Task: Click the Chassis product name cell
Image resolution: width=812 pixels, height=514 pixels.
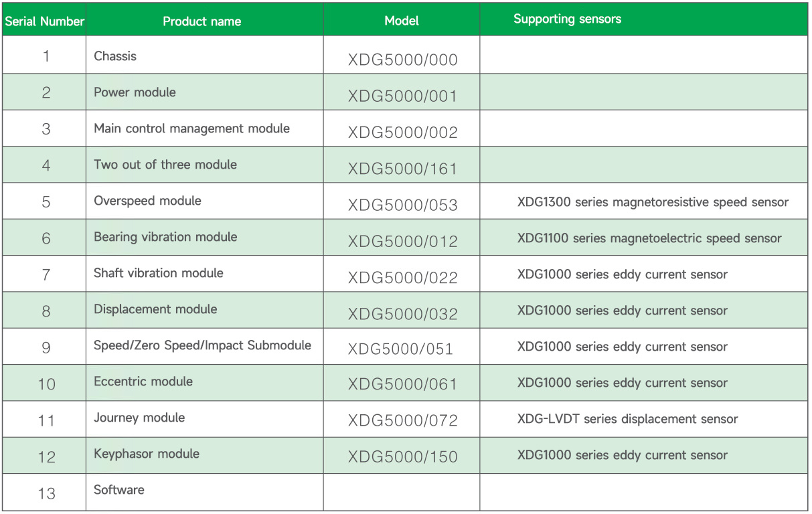Action: click(x=205, y=56)
